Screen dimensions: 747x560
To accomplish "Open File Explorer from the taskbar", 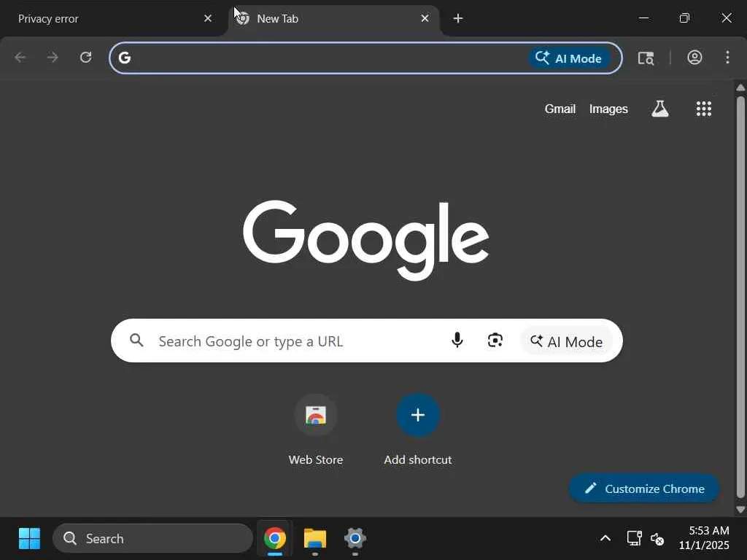I will click(x=315, y=539).
